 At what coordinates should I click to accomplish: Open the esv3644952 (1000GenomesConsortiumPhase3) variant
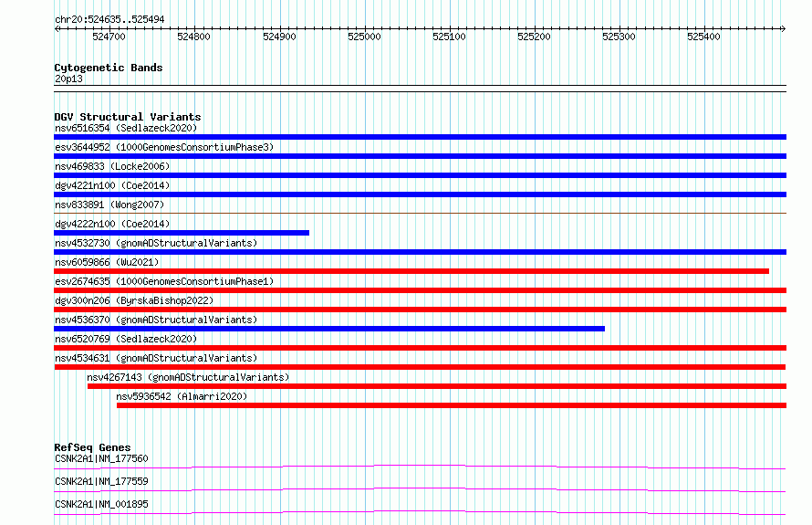click(x=164, y=147)
